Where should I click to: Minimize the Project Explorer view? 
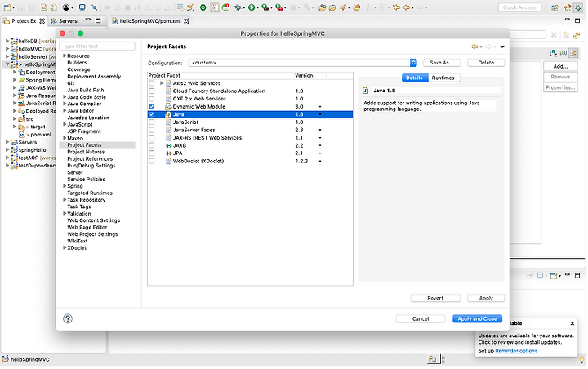pos(87,20)
